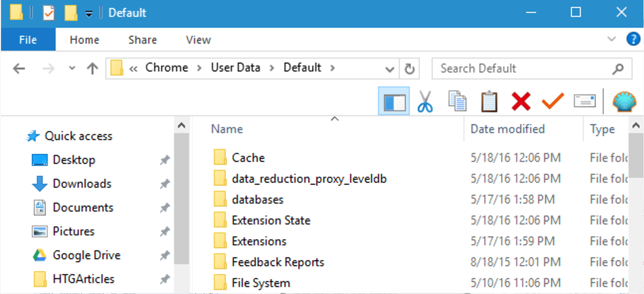Click the Help question mark icon
Screen dimensions: 644x294
point(633,39)
